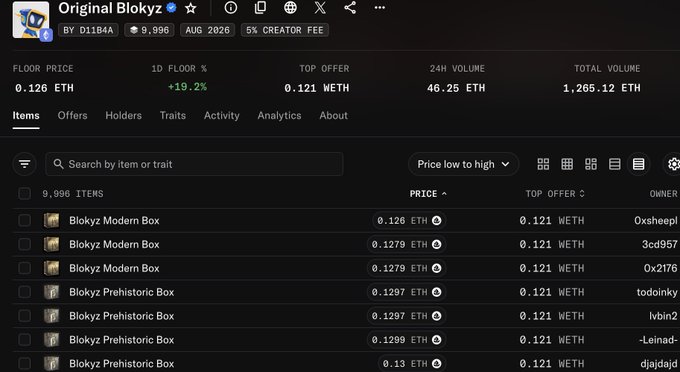Viewport: 680px width, 372px height.
Task: Open the Price low to high sort dropdown
Action: coord(463,164)
